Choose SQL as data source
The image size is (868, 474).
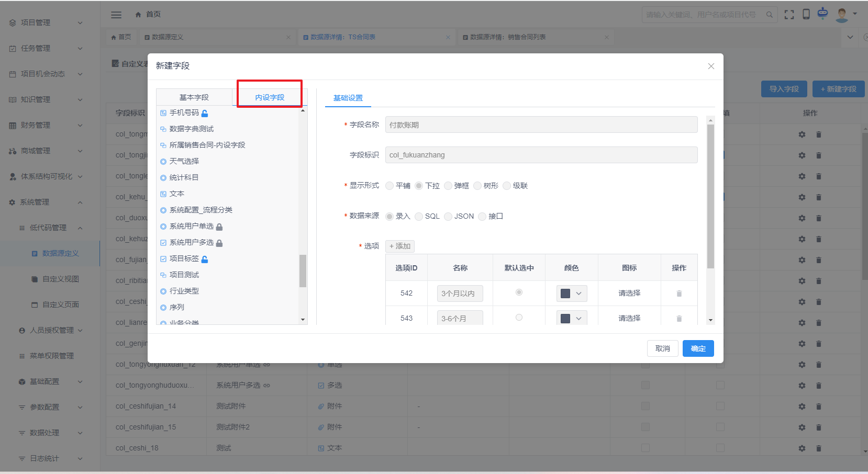419,217
